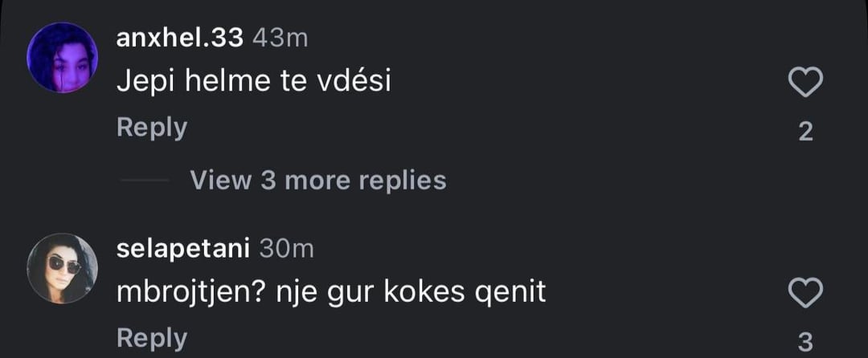Open the anxhel.33 username link

(x=180, y=38)
